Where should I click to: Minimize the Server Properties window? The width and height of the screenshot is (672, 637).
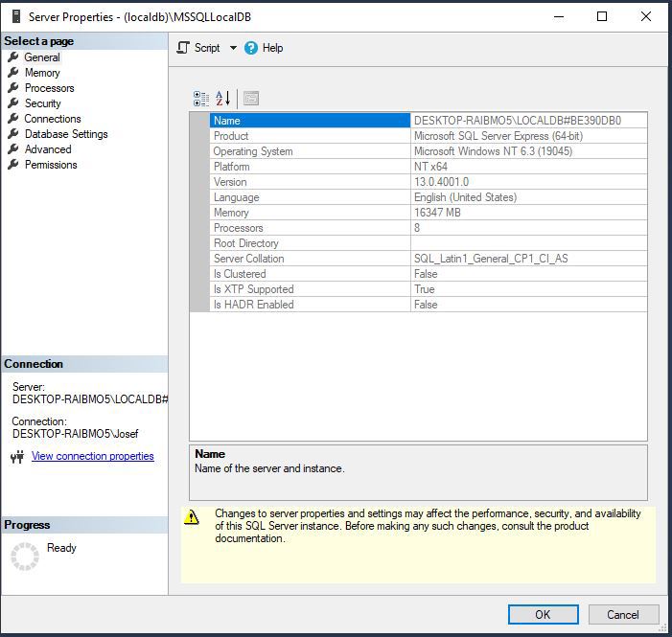(559, 16)
